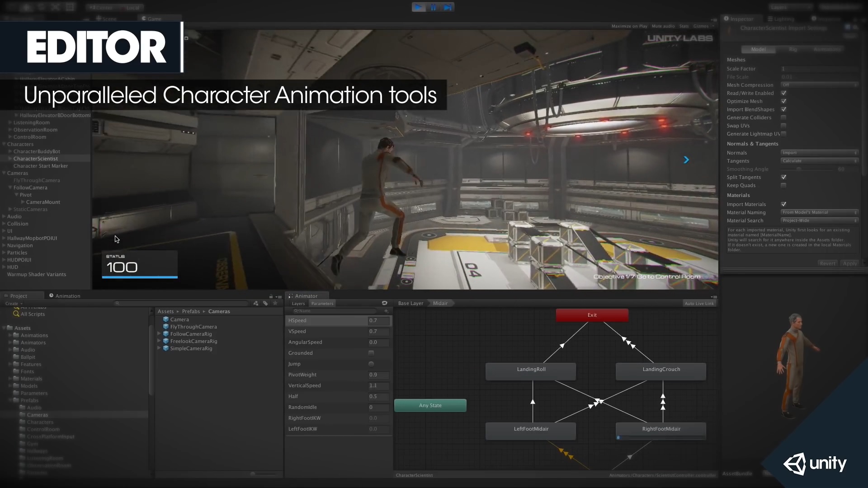The width and height of the screenshot is (868, 488).
Task: Enable Swap UVs checkbox
Action: [x=783, y=126]
